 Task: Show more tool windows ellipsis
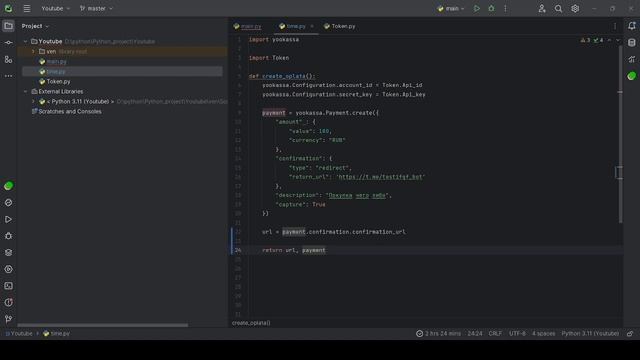[8, 76]
